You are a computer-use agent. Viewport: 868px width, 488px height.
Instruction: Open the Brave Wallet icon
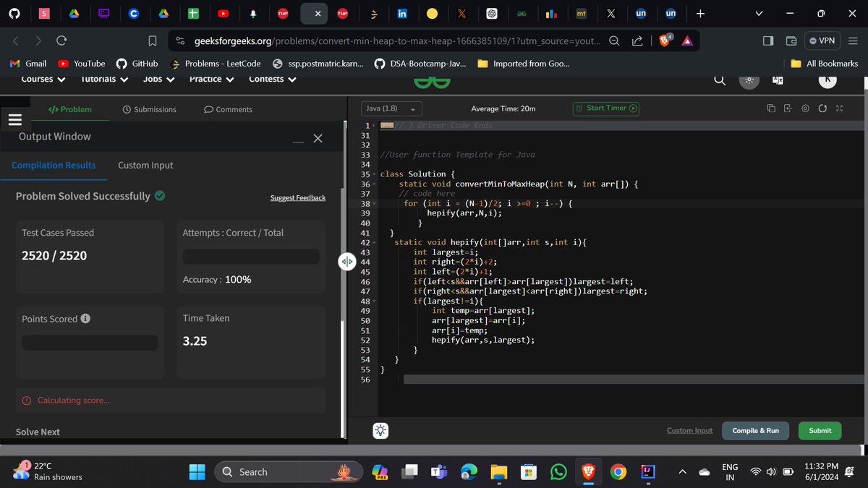(x=791, y=41)
